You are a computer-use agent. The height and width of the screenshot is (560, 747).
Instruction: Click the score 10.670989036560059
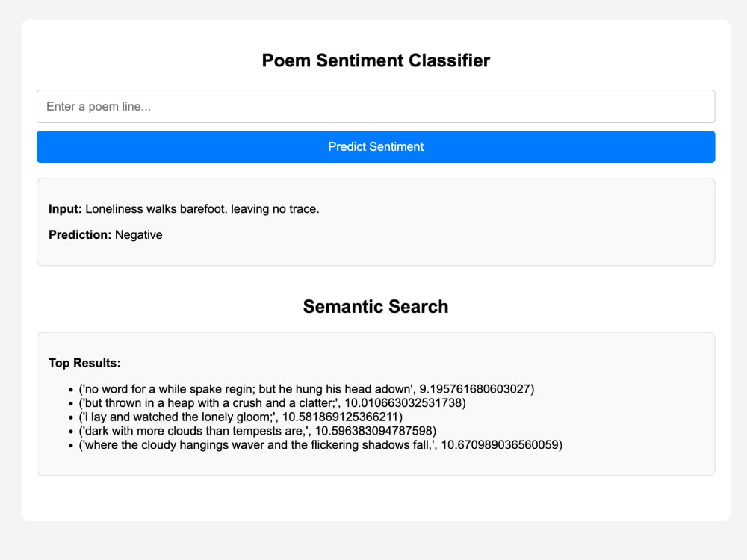point(500,445)
